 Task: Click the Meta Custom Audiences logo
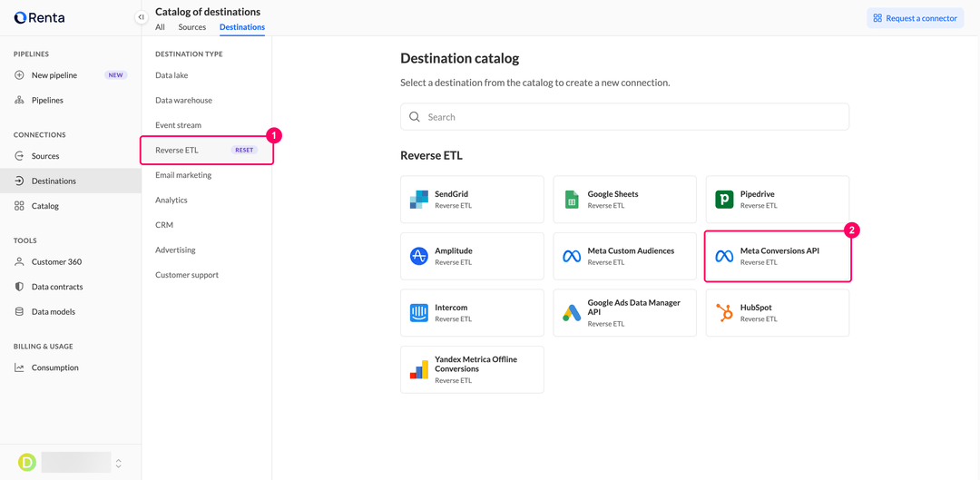(572, 256)
